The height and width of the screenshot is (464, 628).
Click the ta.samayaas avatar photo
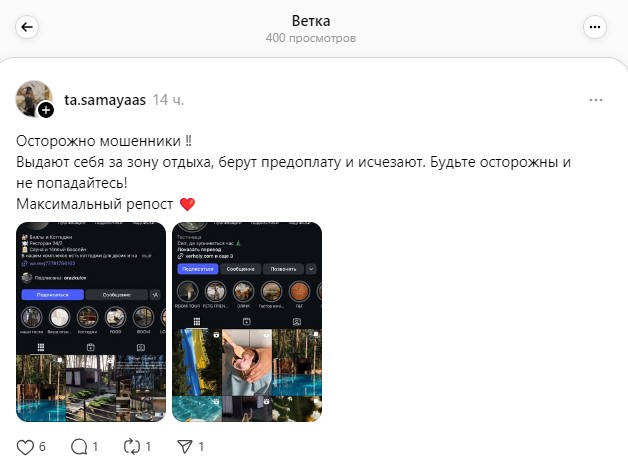(x=34, y=98)
